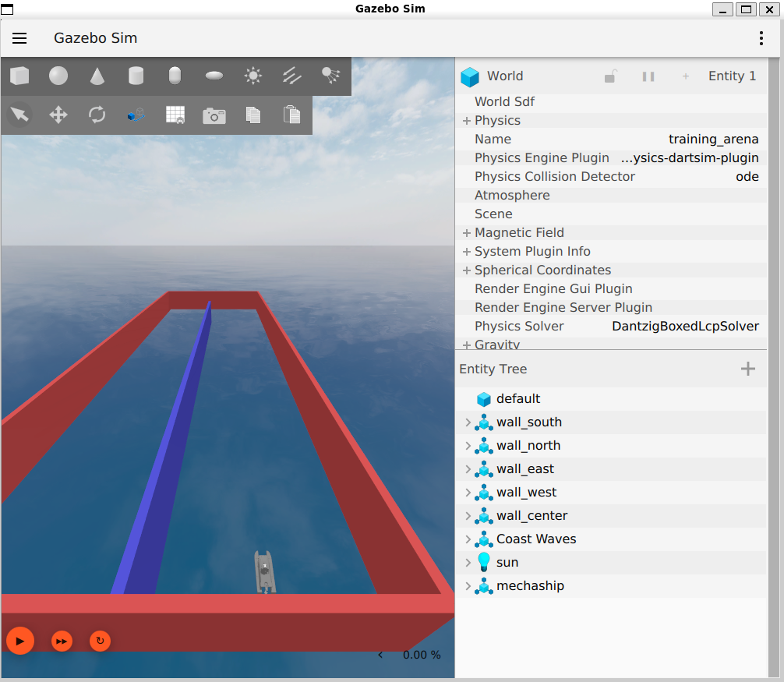This screenshot has height=682, width=784.
Task: Expand the wall_north tree node
Action: click(468, 446)
